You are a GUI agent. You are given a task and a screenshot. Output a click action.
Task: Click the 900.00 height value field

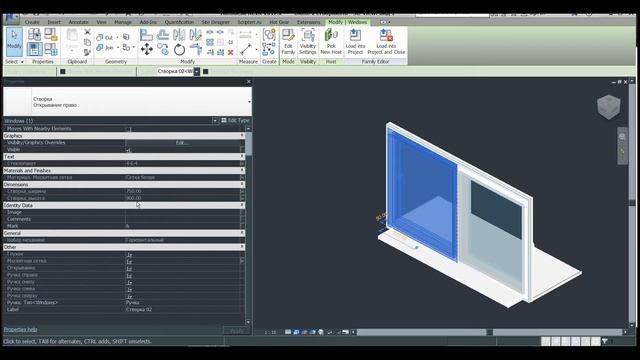tap(183, 198)
